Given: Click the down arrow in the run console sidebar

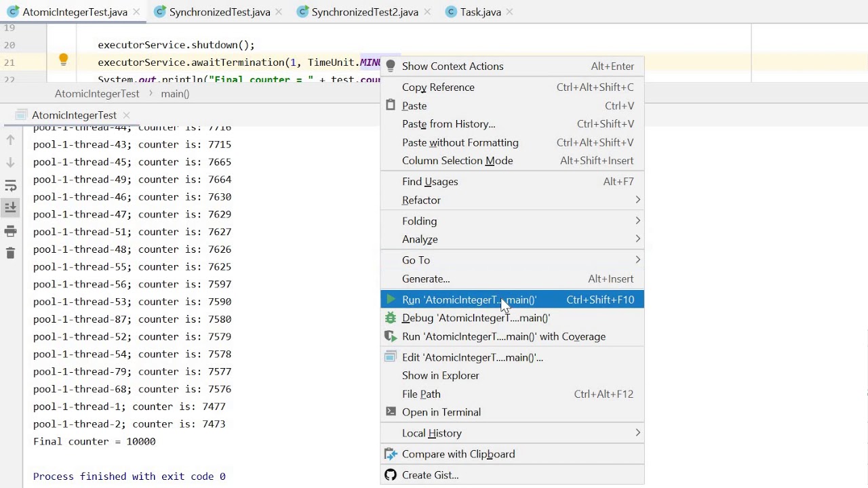Looking at the screenshot, I should (10, 163).
